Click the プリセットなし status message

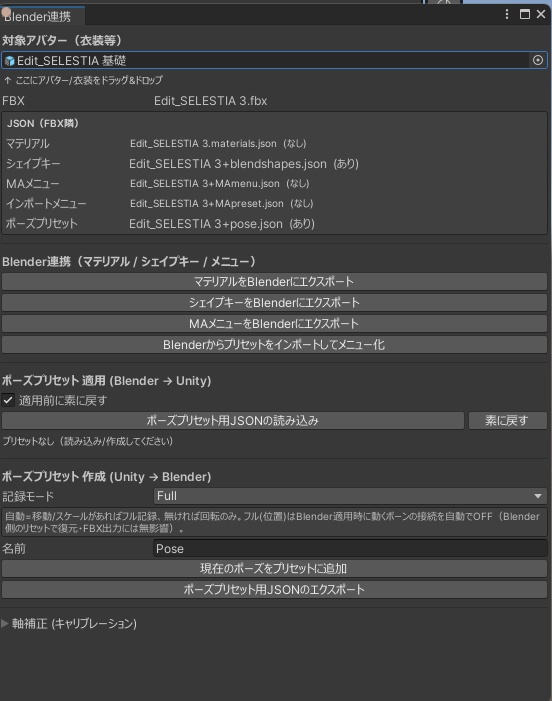88,441
